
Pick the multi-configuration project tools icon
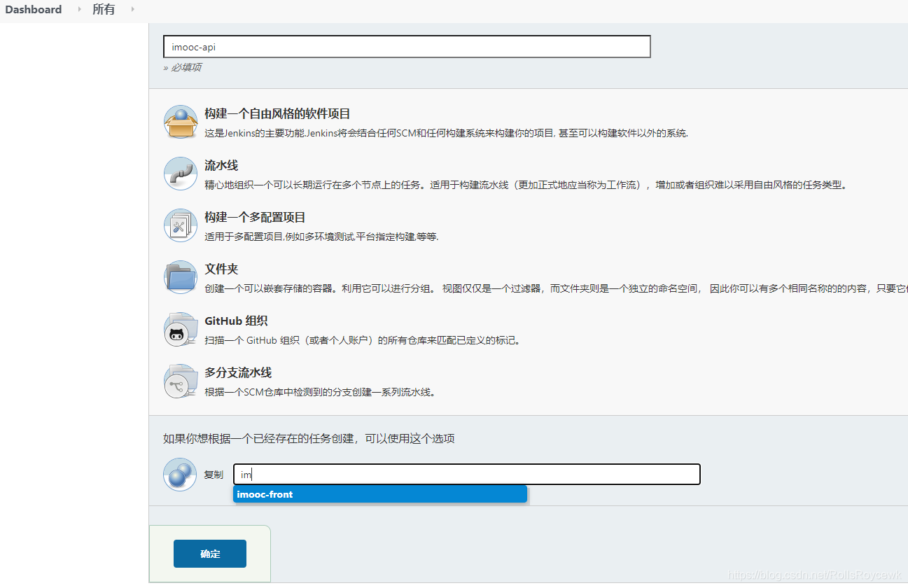[181, 225]
